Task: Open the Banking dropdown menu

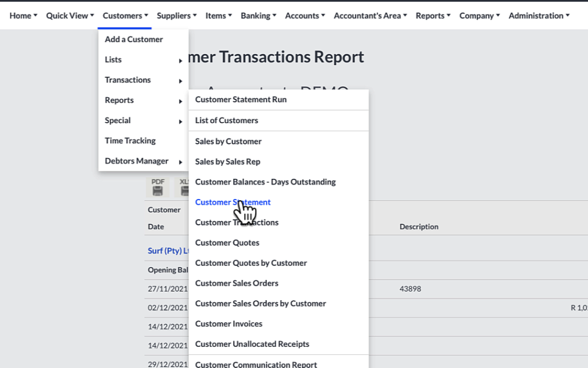Action: click(256, 16)
